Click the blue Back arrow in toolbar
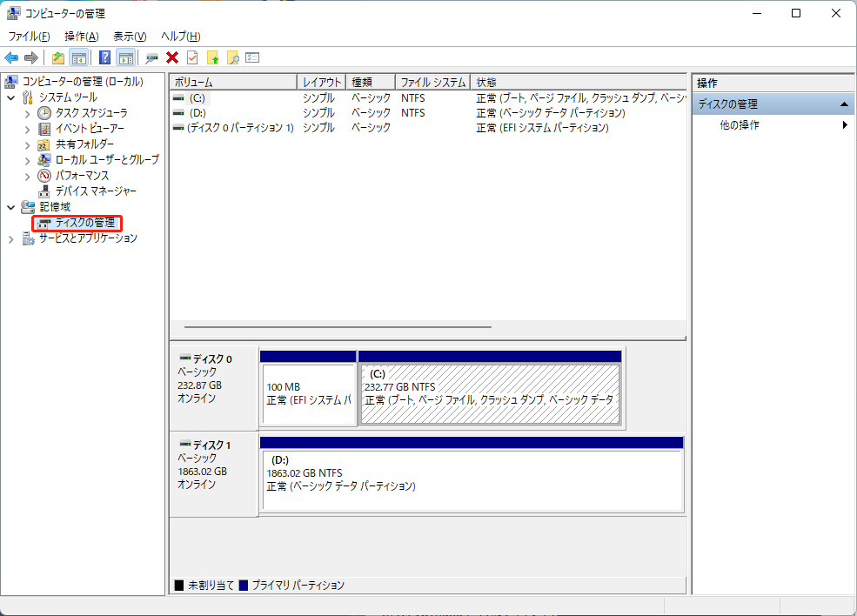 11,57
